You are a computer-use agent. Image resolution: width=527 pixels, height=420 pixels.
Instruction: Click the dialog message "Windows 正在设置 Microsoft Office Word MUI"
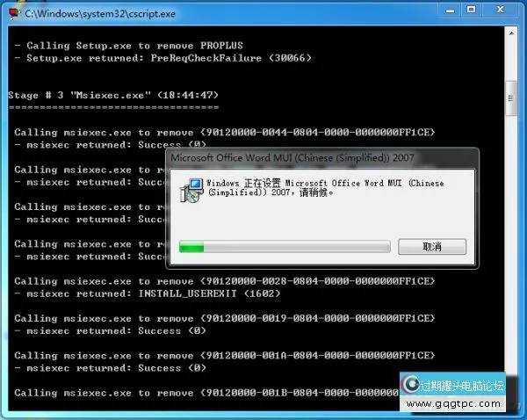[325, 188]
